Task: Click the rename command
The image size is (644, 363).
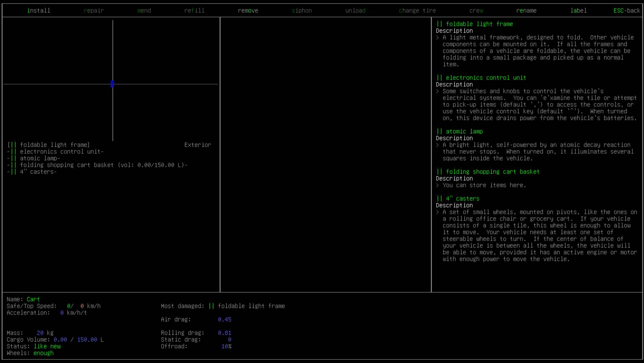Action: (526, 10)
